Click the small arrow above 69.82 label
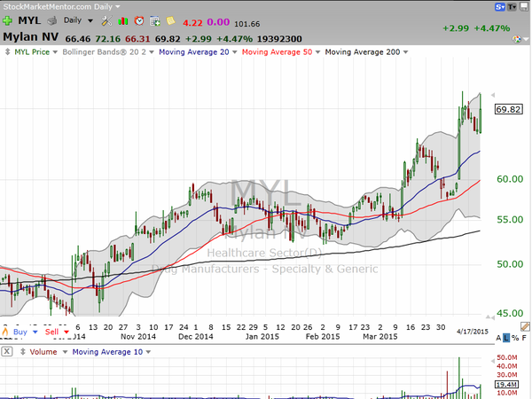 [x=493, y=95]
